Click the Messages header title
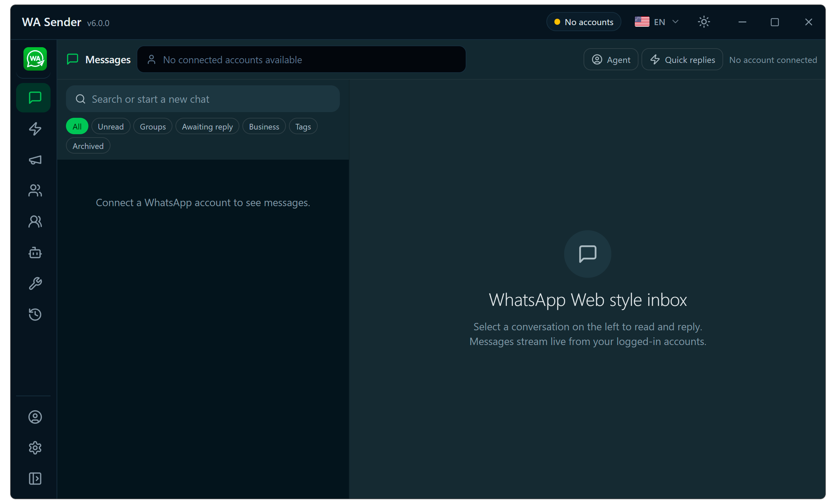839x504 pixels. tap(108, 60)
